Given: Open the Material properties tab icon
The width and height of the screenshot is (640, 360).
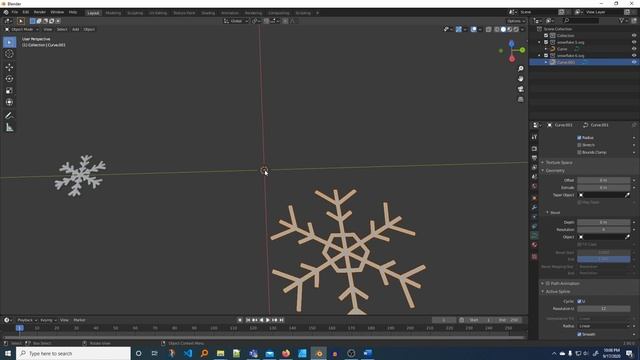Looking at the screenshot, I should pos(534,245).
